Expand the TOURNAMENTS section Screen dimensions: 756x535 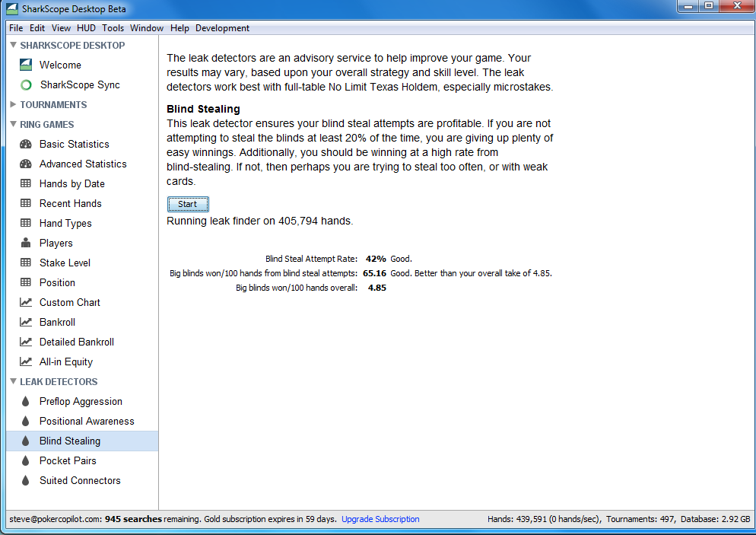(x=13, y=104)
